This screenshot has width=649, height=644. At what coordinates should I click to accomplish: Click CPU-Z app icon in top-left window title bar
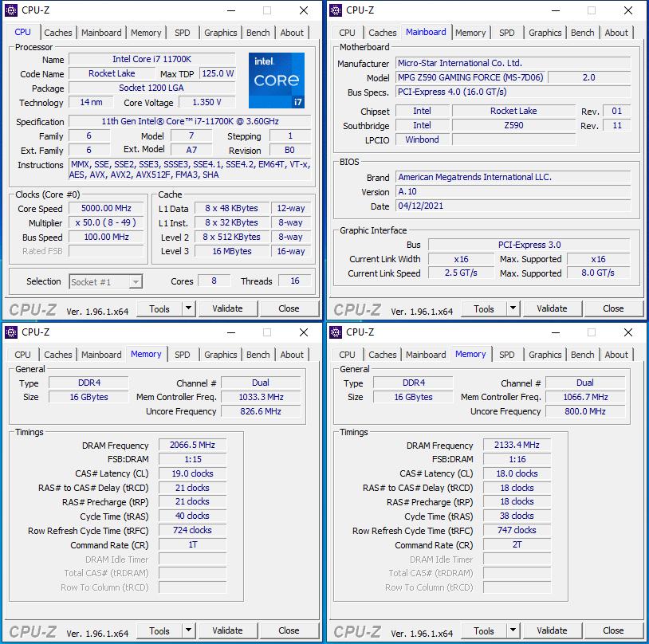point(11,10)
